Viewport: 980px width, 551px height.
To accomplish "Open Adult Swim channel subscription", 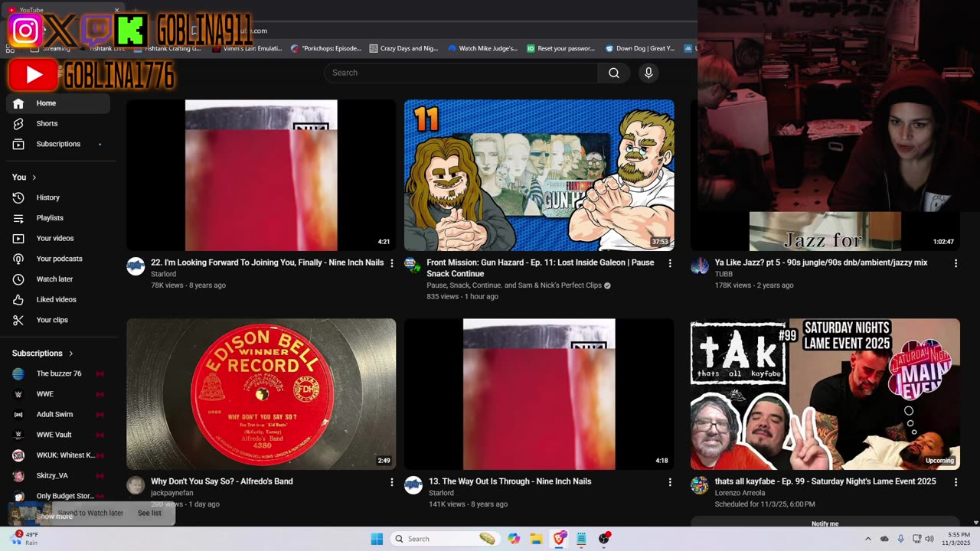I will [x=58, y=414].
